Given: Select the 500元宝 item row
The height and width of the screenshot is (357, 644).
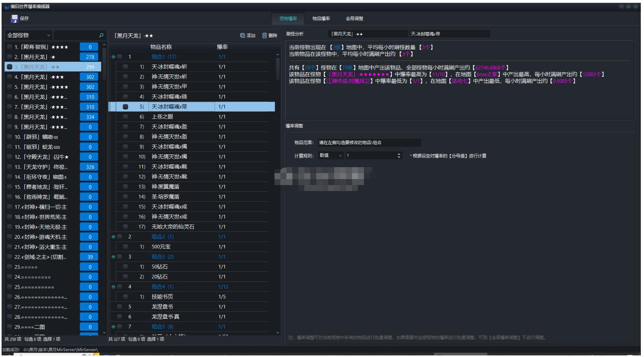Looking at the screenshot, I should 161,247.
